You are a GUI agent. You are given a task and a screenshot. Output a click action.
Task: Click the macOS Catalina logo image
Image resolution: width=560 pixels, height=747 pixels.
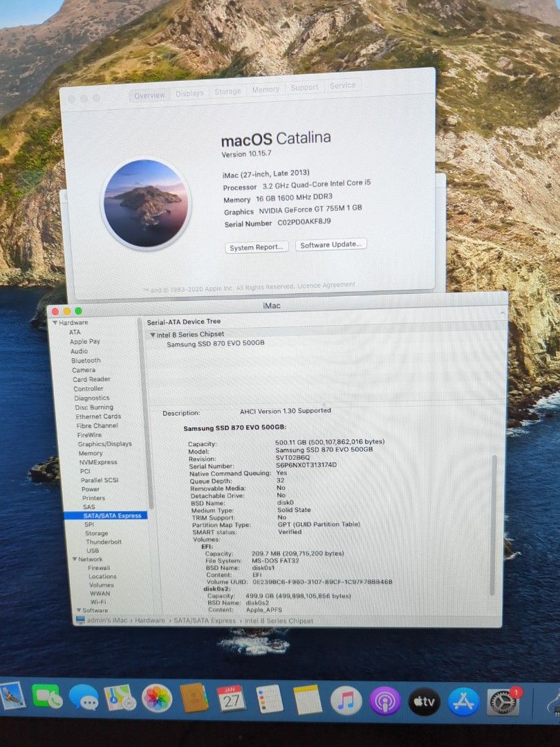pyautogui.click(x=146, y=203)
